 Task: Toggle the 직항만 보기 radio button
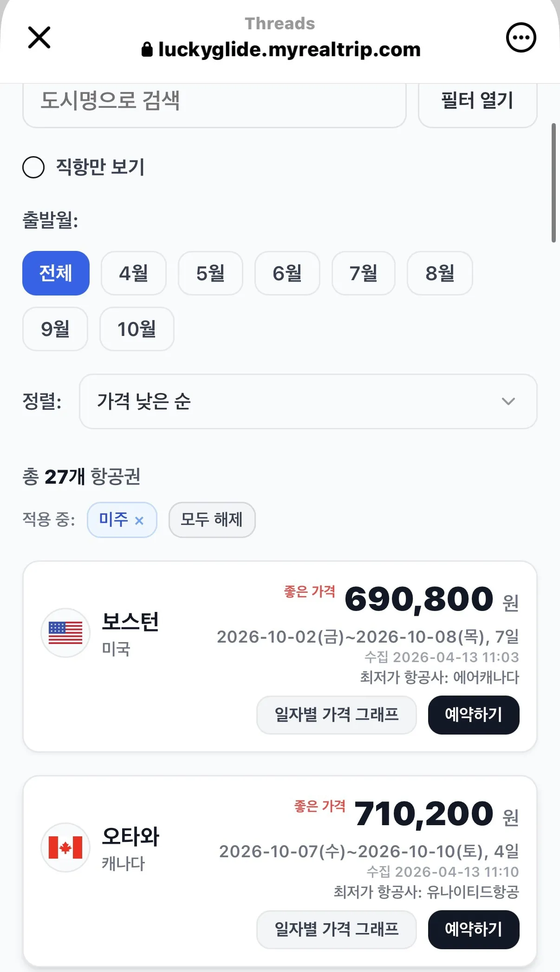[33, 167]
